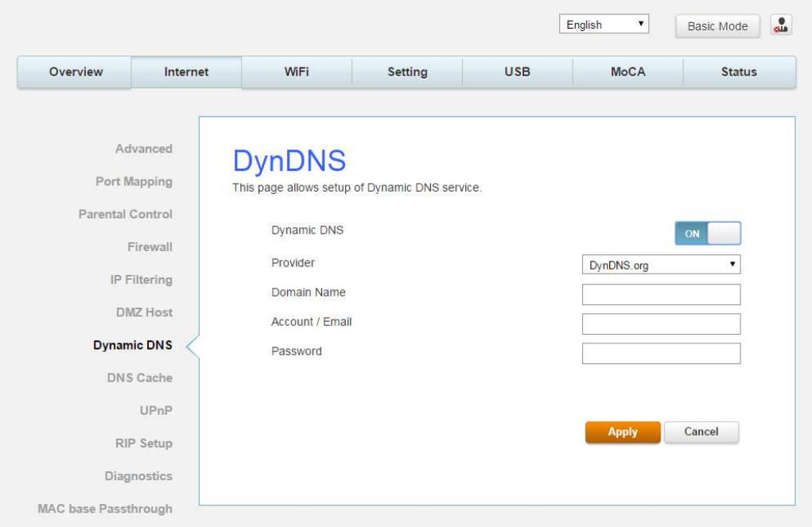Open Parental Control settings
This screenshot has height=527, width=812.
tap(126, 215)
